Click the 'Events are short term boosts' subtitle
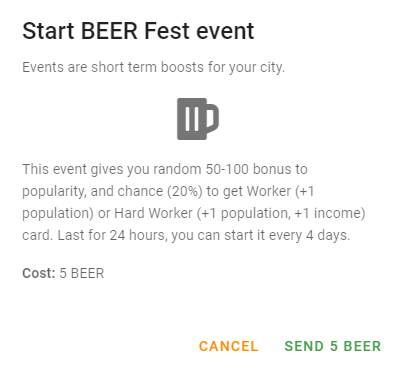Viewport: 396px width, 372px height. [153, 67]
